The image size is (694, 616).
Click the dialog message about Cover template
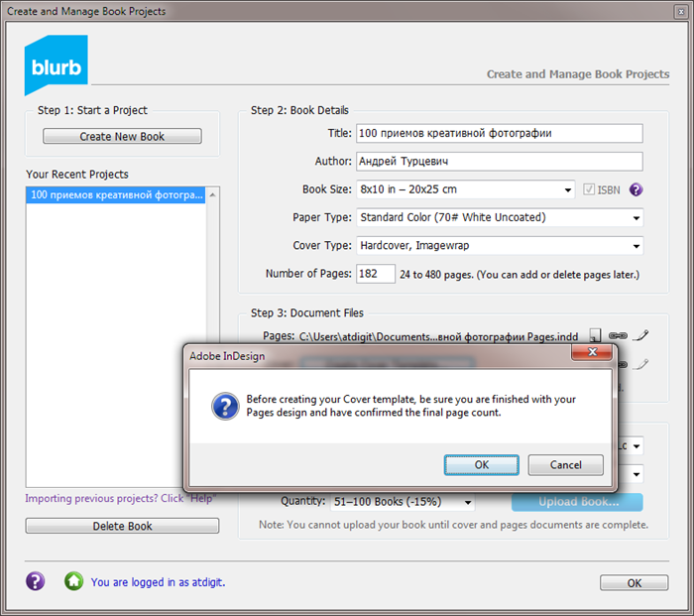click(410, 406)
